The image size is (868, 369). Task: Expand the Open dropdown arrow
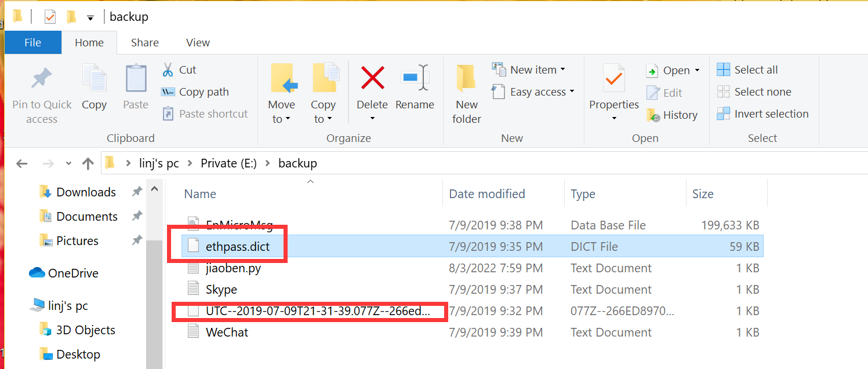pyautogui.click(x=697, y=71)
